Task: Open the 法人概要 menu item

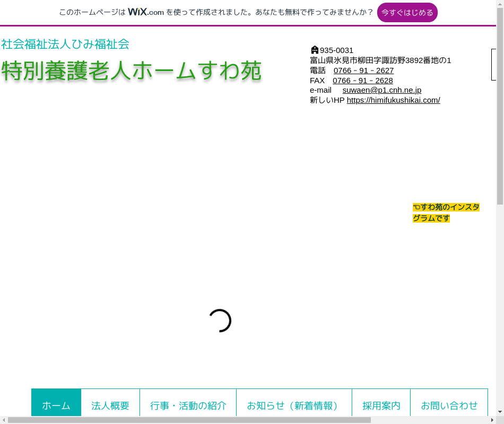Action: (110, 405)
